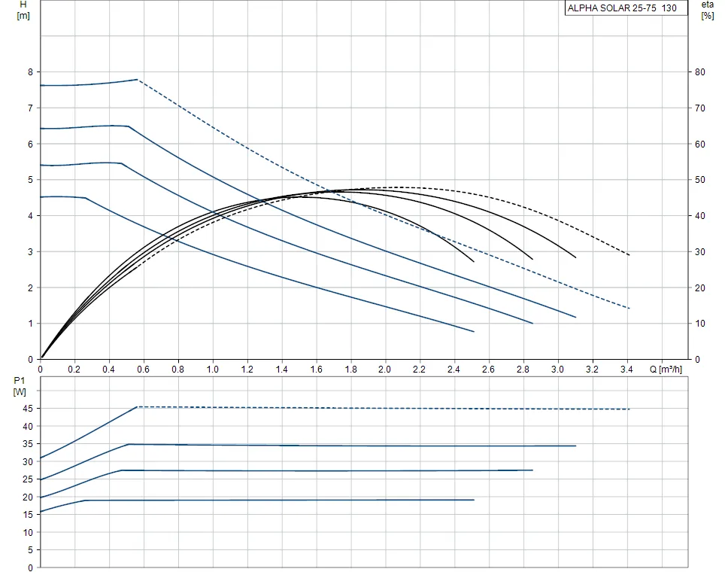Click the right end of the lowest head curve
The width and height of the screenshot is (728, 575).
click(x=474, y=331)
